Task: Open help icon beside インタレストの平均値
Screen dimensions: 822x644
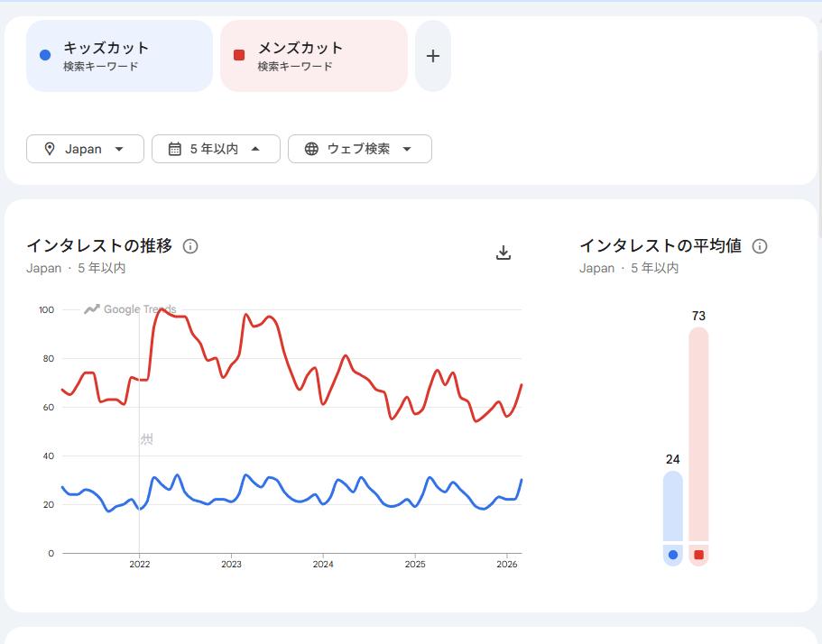Action: point(760,246)
